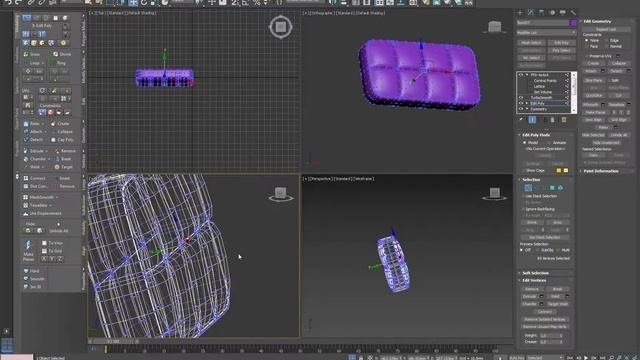Image resolution: width=640 pixels, height=360 pixels.
Task: Select the TurboSmooth modifier in stack
Action: click(541, 98)
